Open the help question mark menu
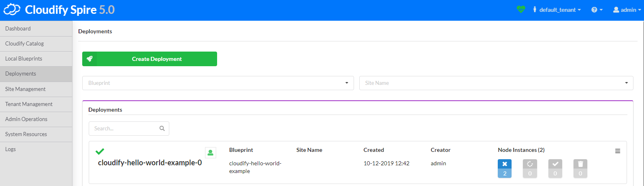 click(x=597, y=10)
